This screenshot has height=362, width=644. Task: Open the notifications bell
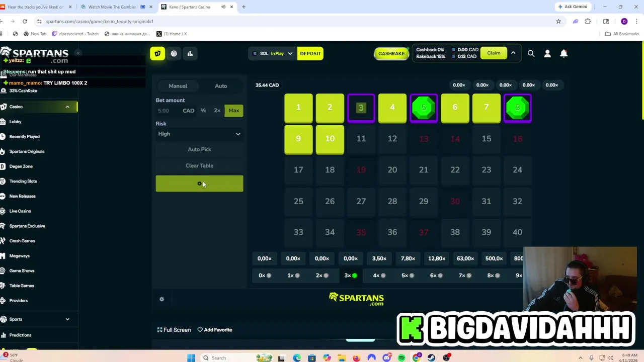tap(563, 53)
